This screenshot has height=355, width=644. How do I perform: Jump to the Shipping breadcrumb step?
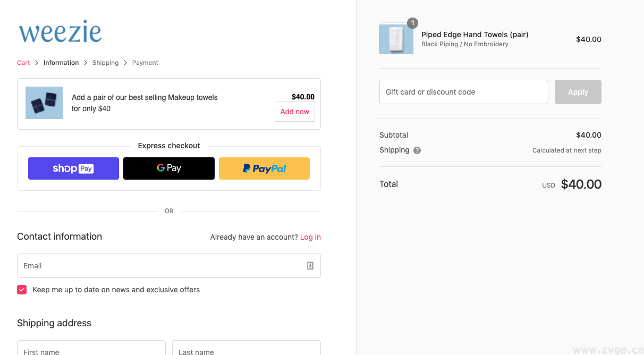[x=105, y=63]
